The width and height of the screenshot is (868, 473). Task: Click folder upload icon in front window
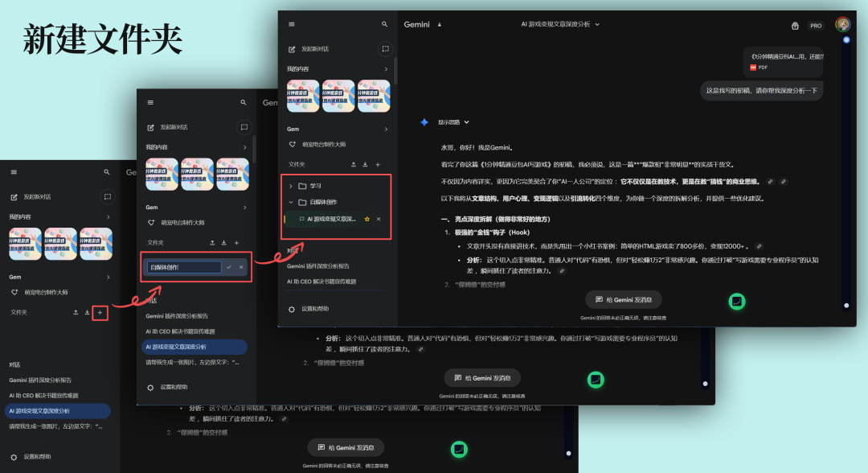[x=353, y=164]
